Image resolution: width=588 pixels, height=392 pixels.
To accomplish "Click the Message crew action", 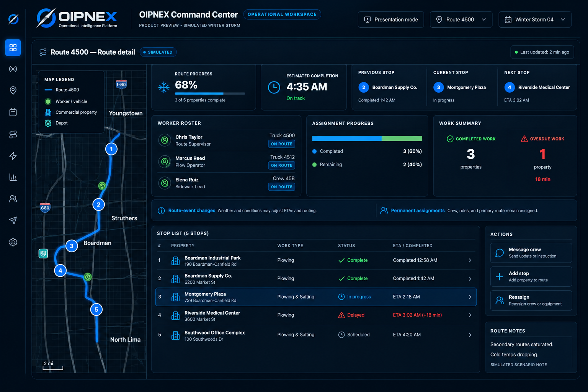I will pyautogui.click(x=531, y=253).
